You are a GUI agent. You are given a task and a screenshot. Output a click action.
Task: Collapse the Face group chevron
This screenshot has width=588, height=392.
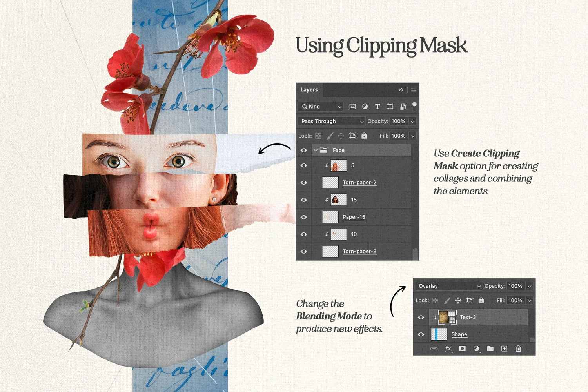316,150
